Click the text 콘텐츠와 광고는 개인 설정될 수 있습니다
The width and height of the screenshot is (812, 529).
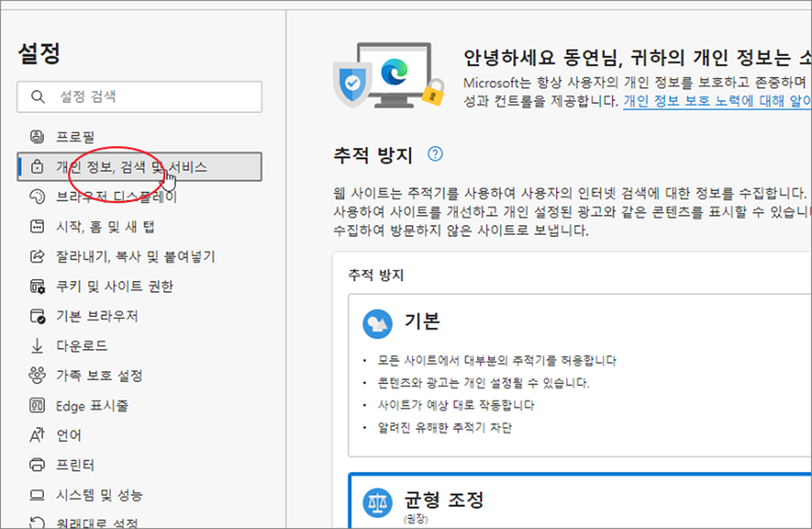click(483, 383)
